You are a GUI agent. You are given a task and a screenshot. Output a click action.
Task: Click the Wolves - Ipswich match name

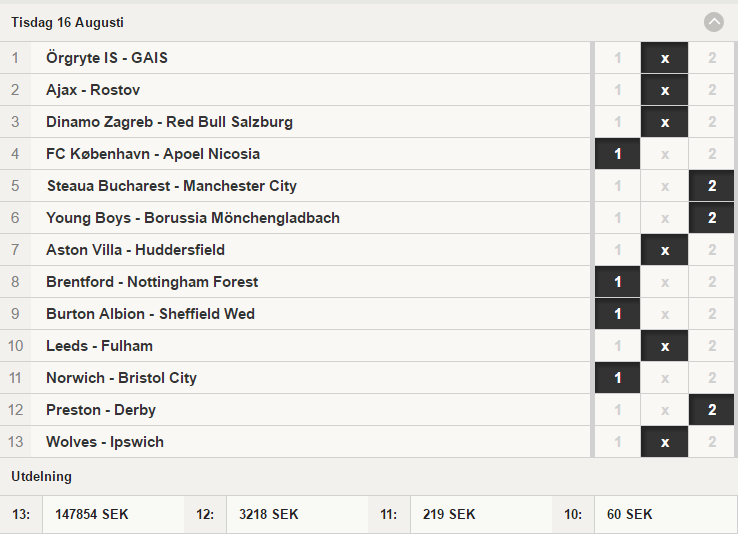pyautogui.click(x=105, y=442)
